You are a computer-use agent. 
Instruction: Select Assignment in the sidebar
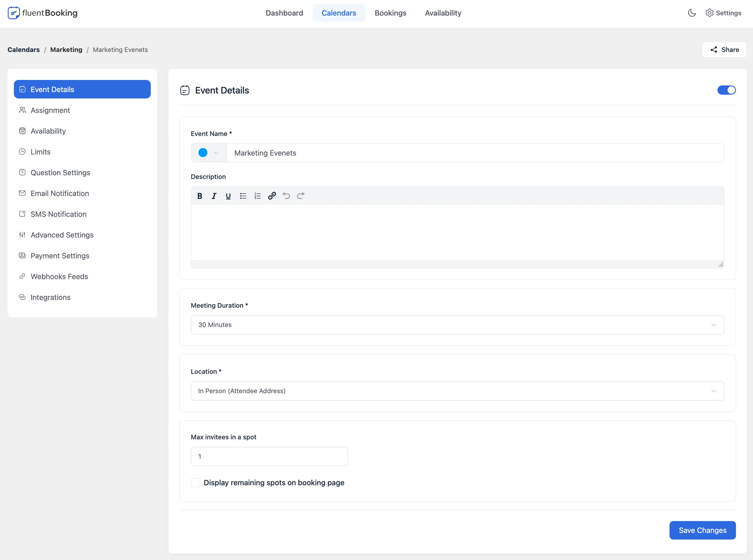click(x=82, y=110)
